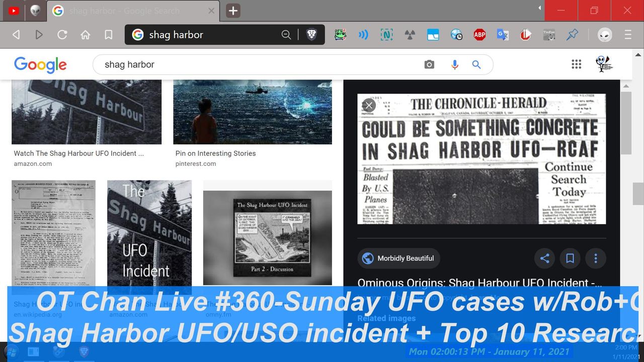Image resolution: width=644 pixels, height=362 pixels.
Task: Visit the Morbidly Beautiful source link
Action: point(399,258)
